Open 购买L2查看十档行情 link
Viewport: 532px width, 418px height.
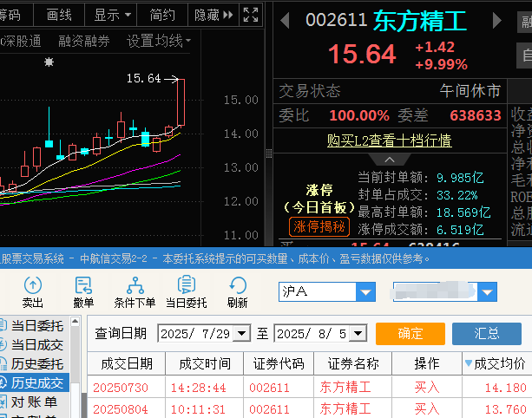click(389, 140)
